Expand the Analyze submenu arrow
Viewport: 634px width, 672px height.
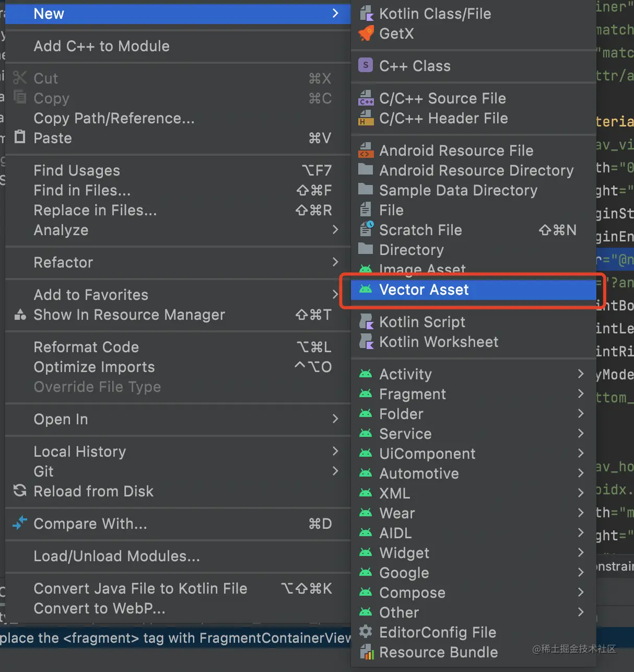pos(335,229)
